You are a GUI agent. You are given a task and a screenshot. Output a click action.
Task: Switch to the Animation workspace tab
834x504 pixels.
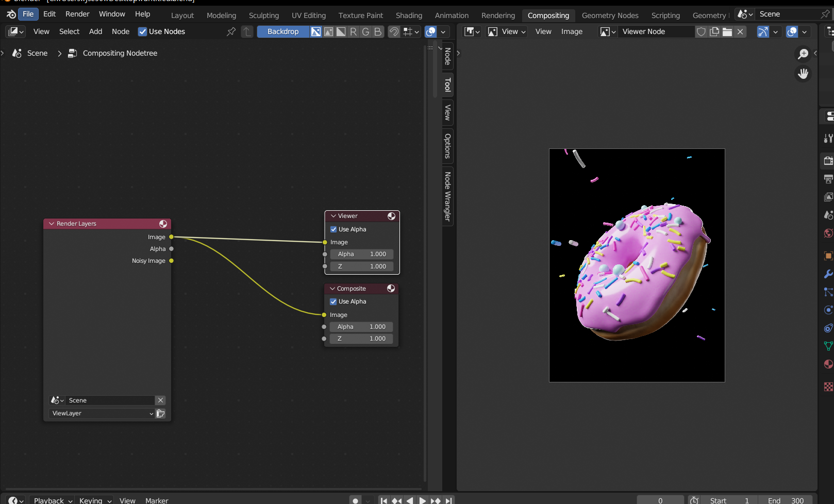[x=452, y=15]
